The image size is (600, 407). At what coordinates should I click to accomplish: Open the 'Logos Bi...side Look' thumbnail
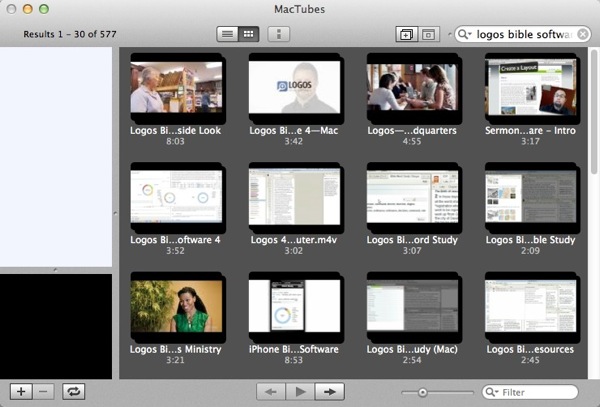click(176, 87)
